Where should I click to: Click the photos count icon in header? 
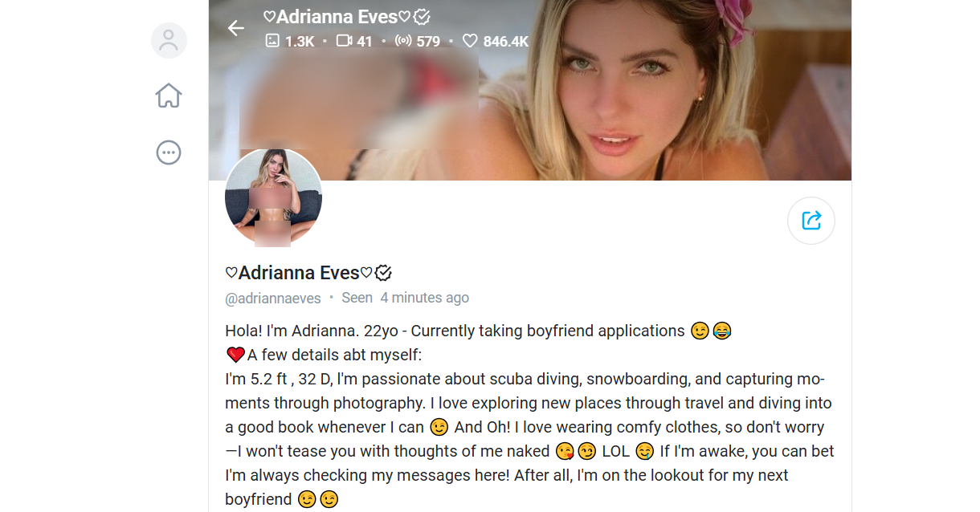[272, 40]
